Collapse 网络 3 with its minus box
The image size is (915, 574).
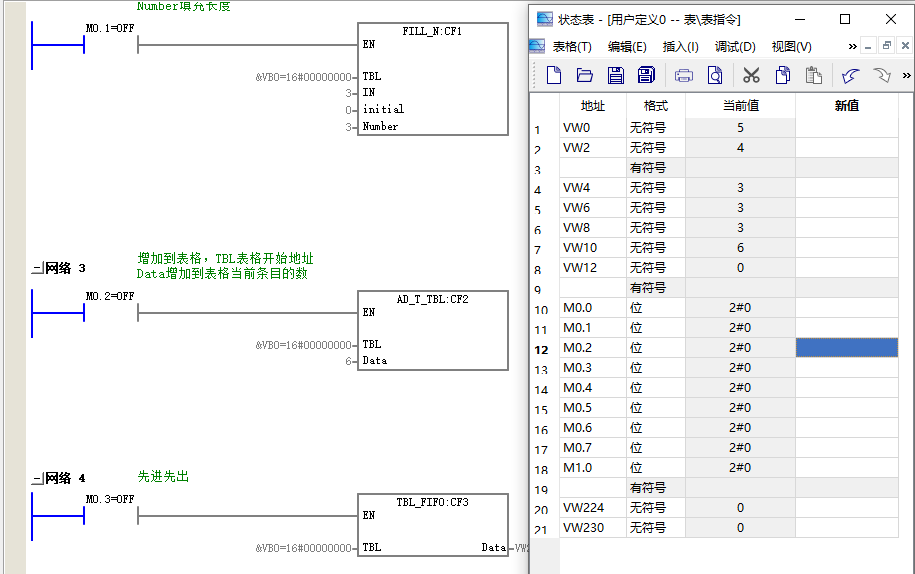tap(37, 268)
